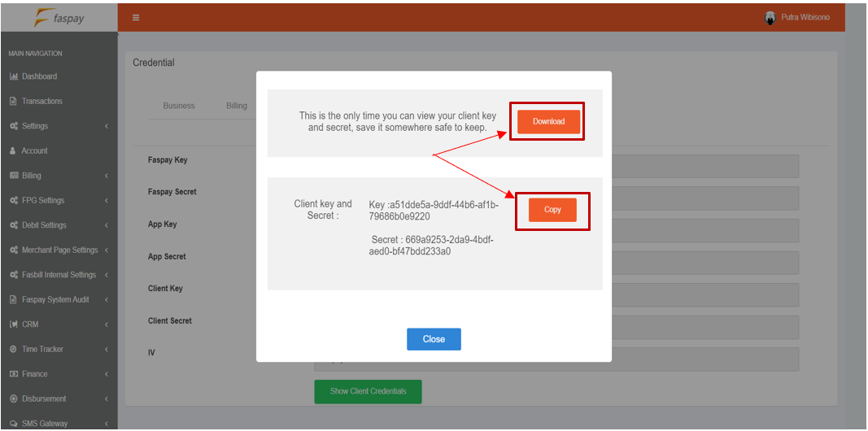Viewport: 868px width, 431px height.
Task: Click the Settings gears icon
Action: [14, 126]
